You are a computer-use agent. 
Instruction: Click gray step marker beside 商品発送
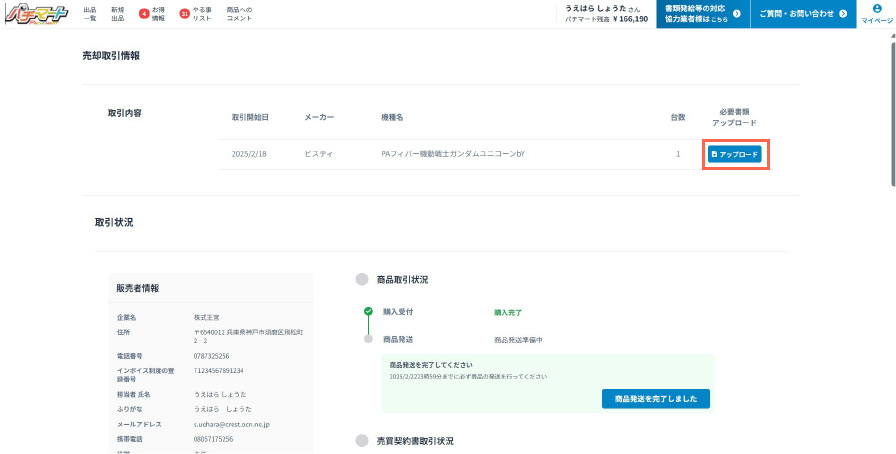[368, 340]
